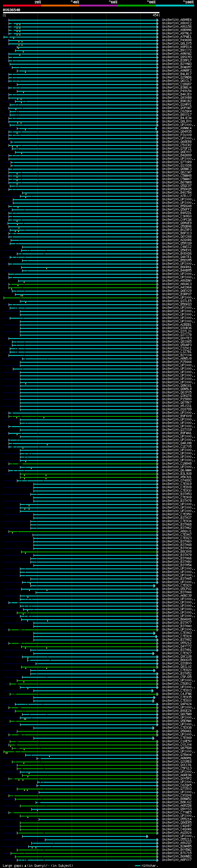Click hit label UniRef100_Q8L8Y0

tap(177, 121)
